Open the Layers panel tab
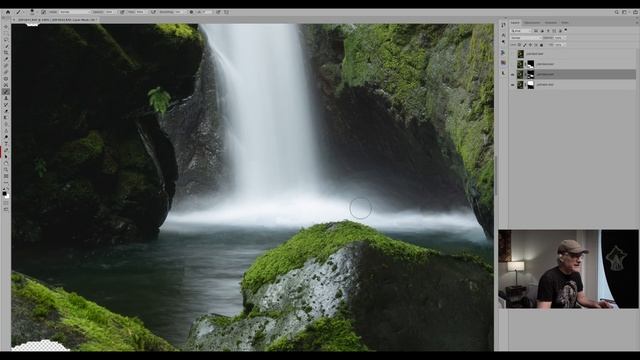The height and width of the screenshot is (360, 640). click(515, 22)
